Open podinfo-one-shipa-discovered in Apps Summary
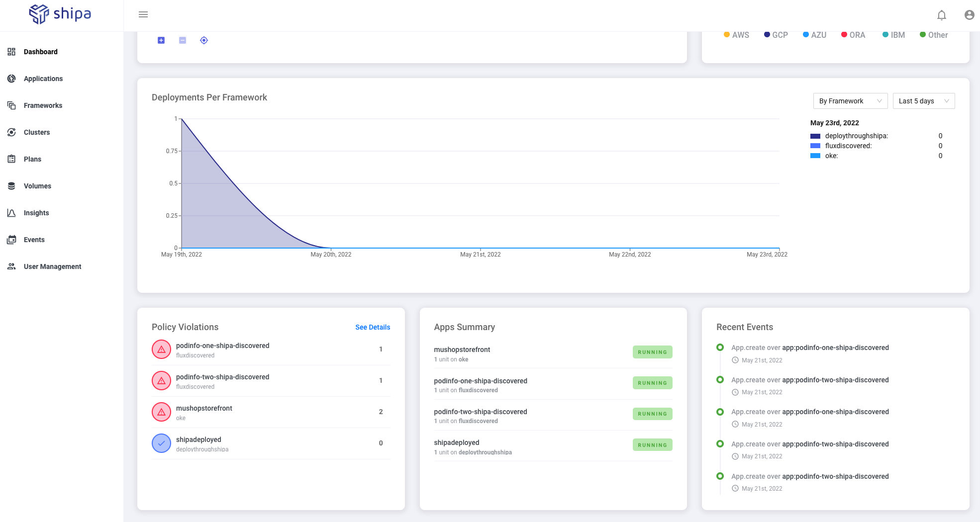 [481, 381]
